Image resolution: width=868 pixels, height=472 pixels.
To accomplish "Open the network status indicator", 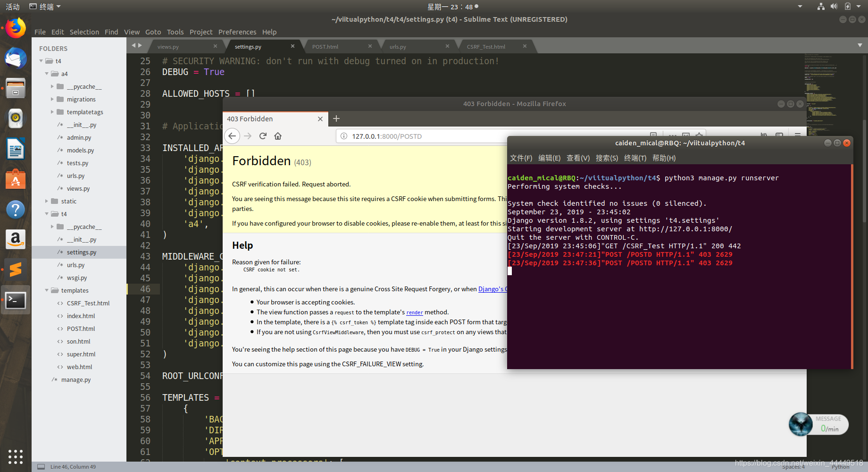I will 821,7.
